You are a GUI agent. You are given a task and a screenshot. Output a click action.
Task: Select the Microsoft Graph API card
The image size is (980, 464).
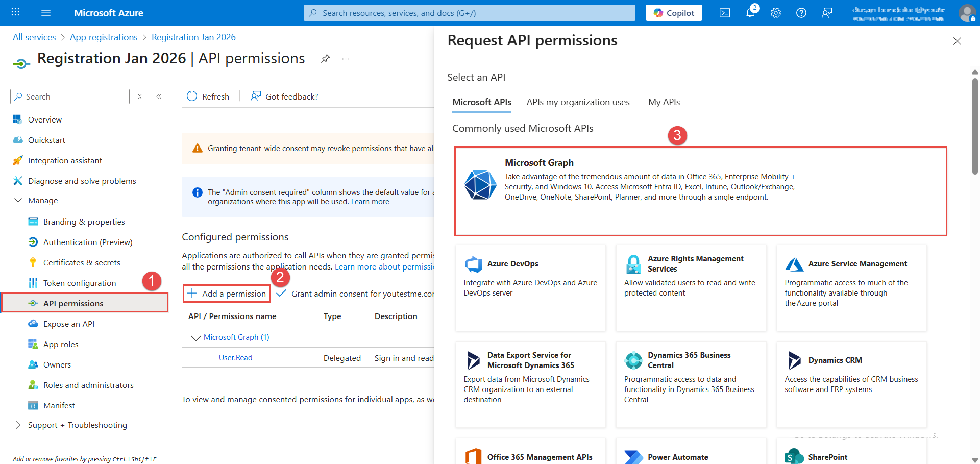tap(700, 191)
